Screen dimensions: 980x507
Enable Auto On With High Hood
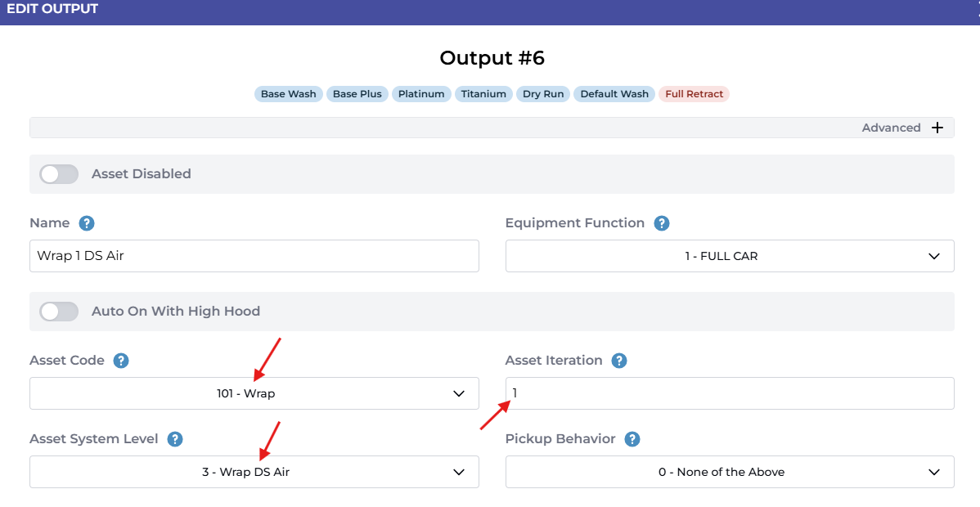[x=59, y=312]
